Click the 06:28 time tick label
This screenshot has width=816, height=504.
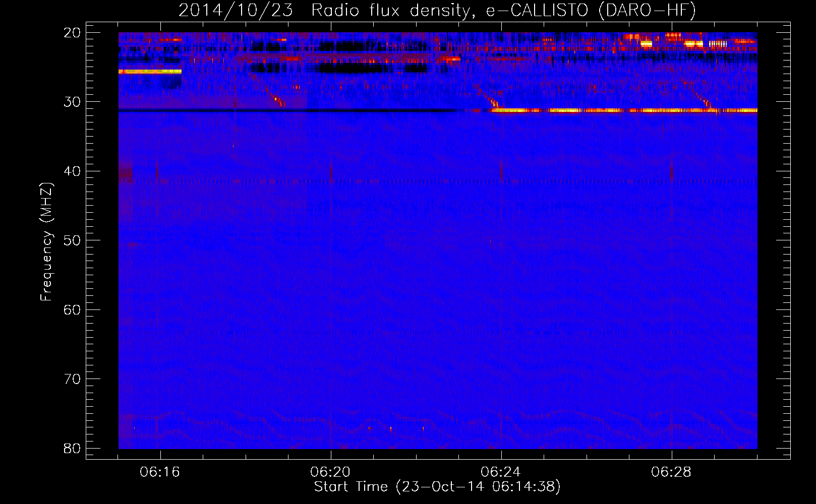coord(671,472)
